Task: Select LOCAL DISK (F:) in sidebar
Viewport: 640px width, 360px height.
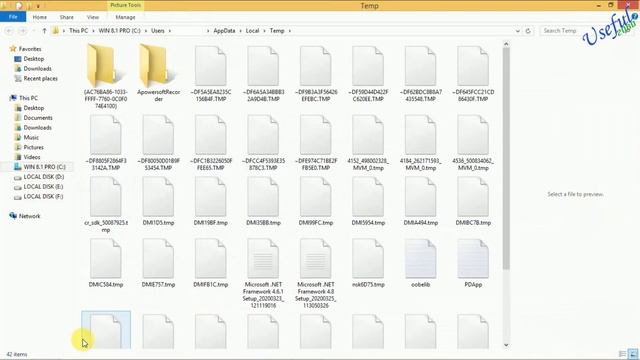Action: [43, 196]
